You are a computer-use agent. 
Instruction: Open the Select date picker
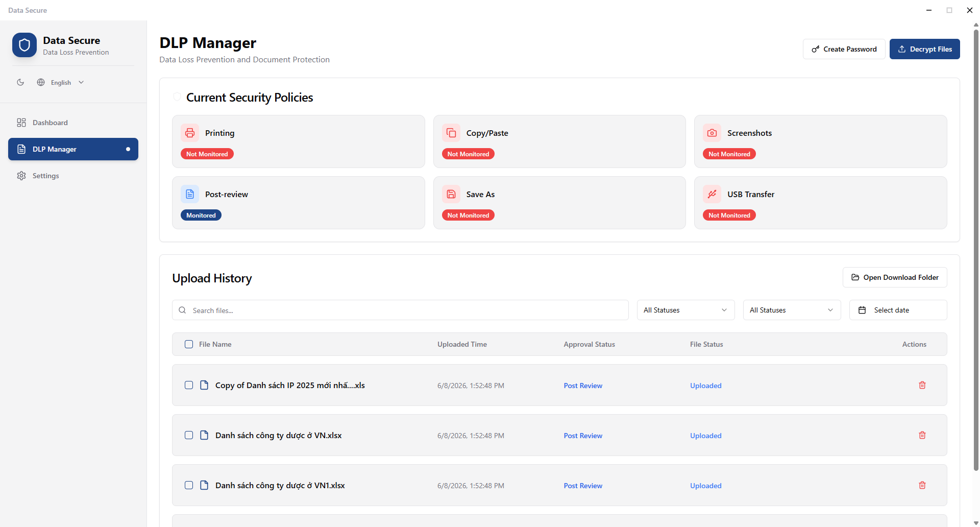898,310
